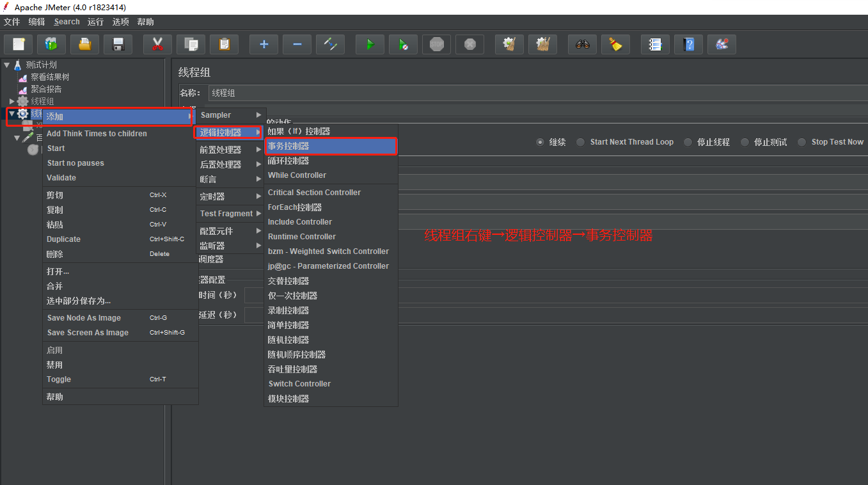Expand the 前置处理器 submenu

[231, 150]
